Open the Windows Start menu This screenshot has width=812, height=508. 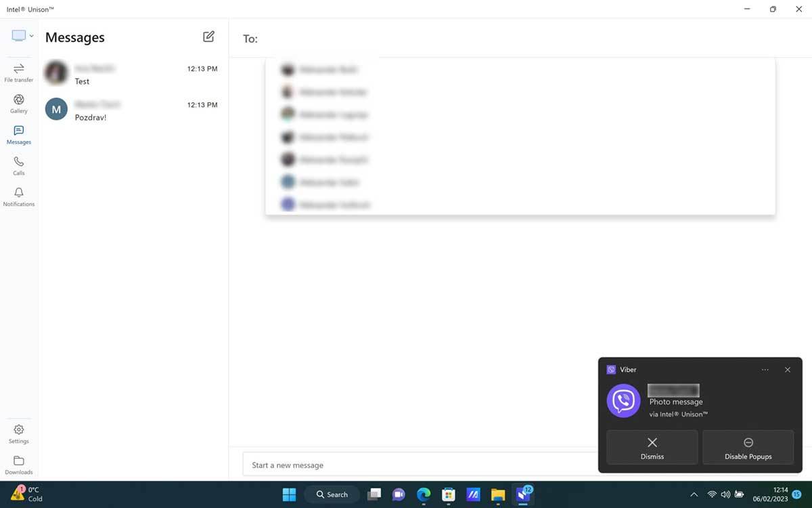[x=289, y=494]
